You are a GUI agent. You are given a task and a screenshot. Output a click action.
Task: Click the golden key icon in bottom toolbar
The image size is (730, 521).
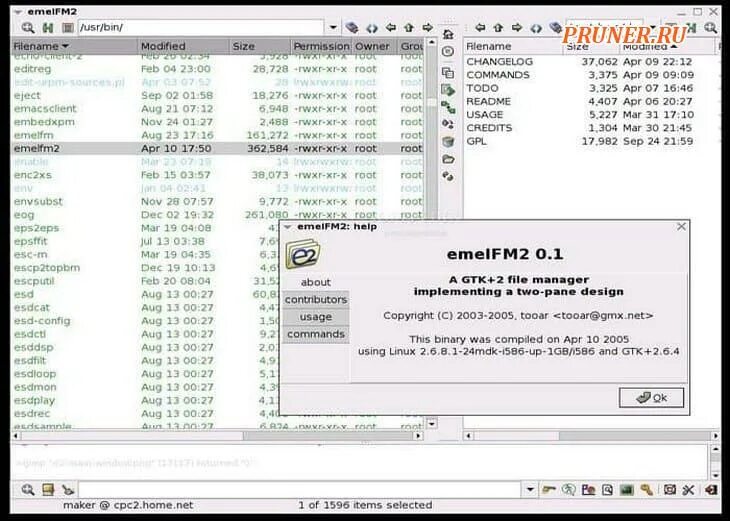[647, 489]
